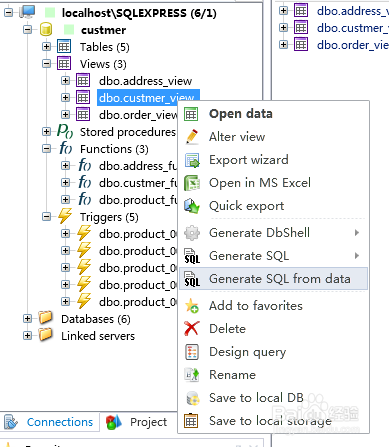Select Add to favorites entry
The height and width of the screenshot is (447, 389).
point(273,306)
